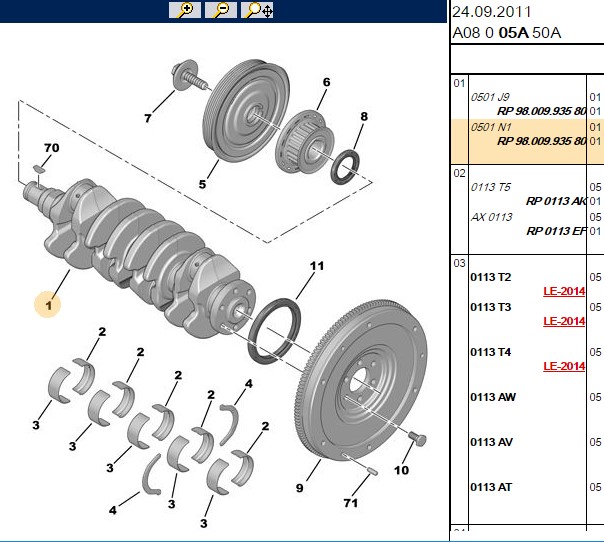604x542 pixels.
Task: Select the highlighted 0501 N1 part row
Action: point(527,141)
